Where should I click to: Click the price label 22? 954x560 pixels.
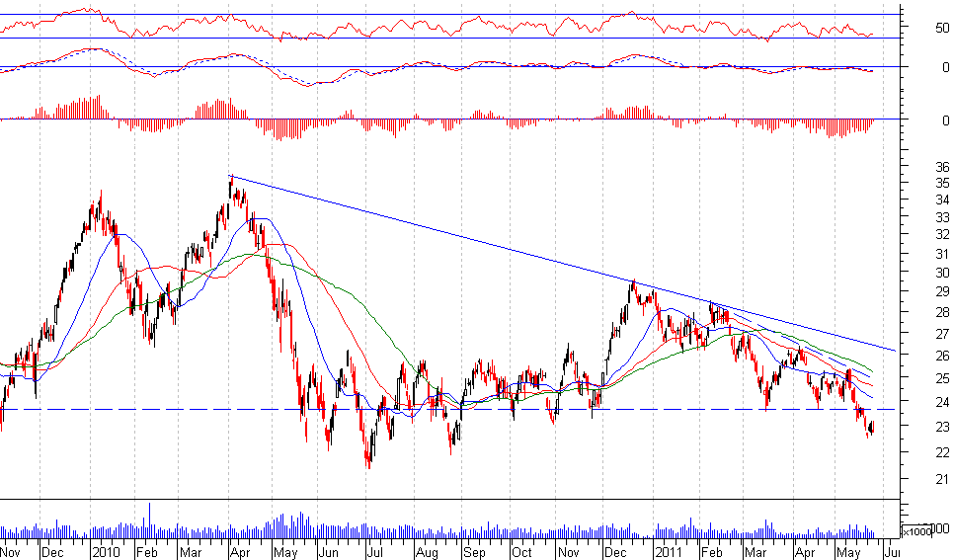pyautogui.click(x=942, y=452)
